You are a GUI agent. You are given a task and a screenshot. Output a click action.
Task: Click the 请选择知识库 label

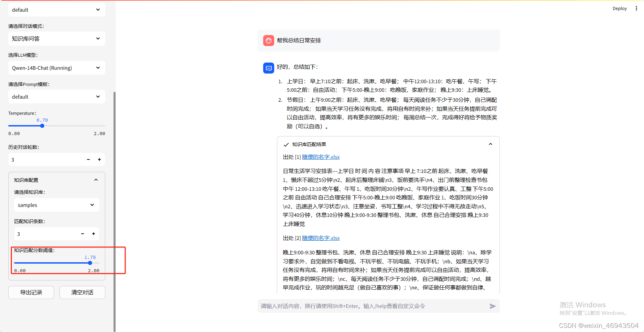30,192
